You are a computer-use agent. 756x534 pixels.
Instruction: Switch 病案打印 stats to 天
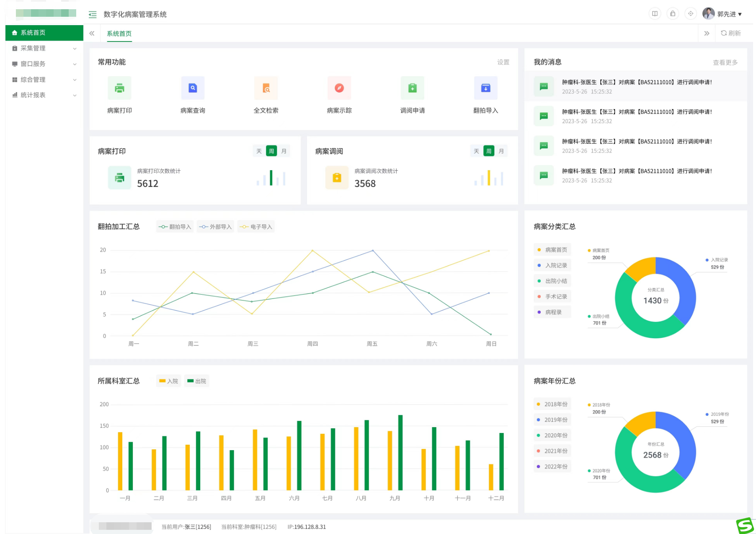[259, 151]
